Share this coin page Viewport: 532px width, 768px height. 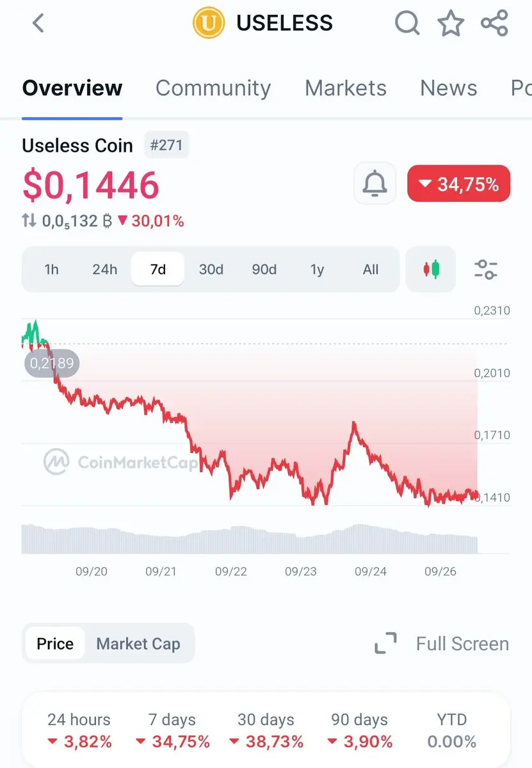tap(494, 24)
